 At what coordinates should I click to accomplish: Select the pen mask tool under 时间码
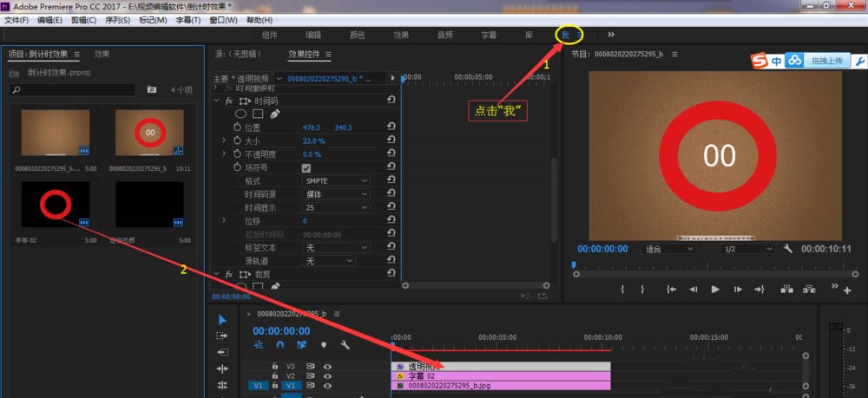[x=274, y=114]
